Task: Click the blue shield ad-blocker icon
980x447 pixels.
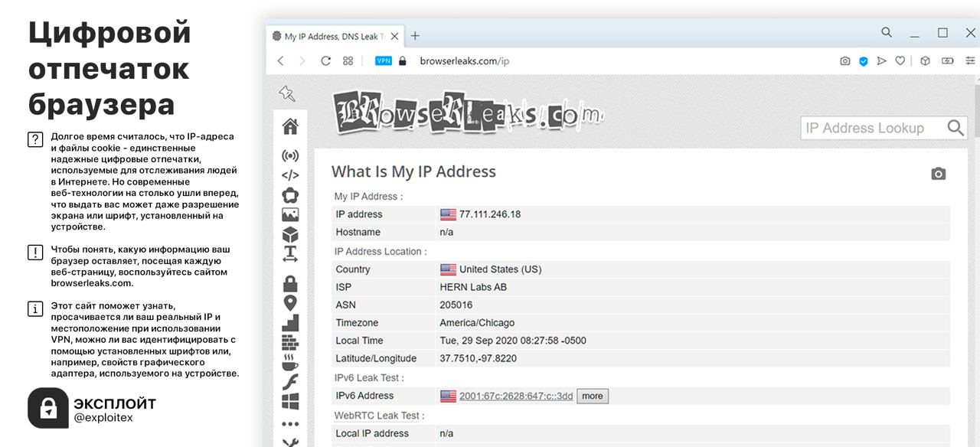Action: click(864, 60)
